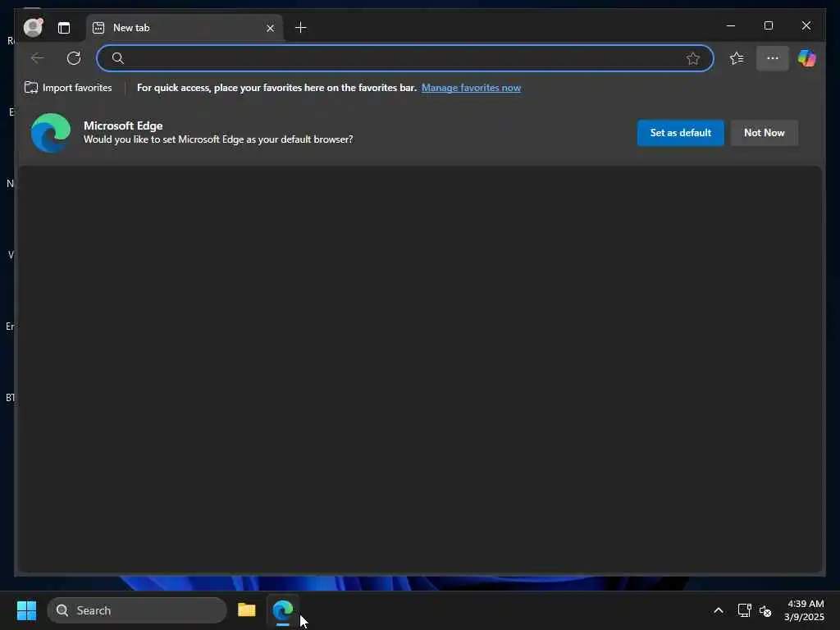The height and width of the screenshot is (630, 840).
Task: Click the Refresh page icon
Action: 74,58
